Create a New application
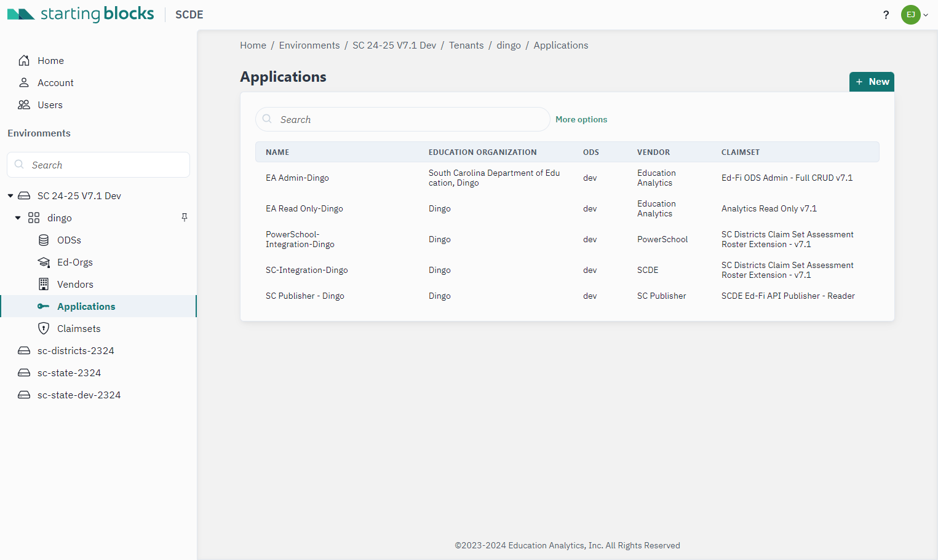The image size is (938, 560). 872,82
